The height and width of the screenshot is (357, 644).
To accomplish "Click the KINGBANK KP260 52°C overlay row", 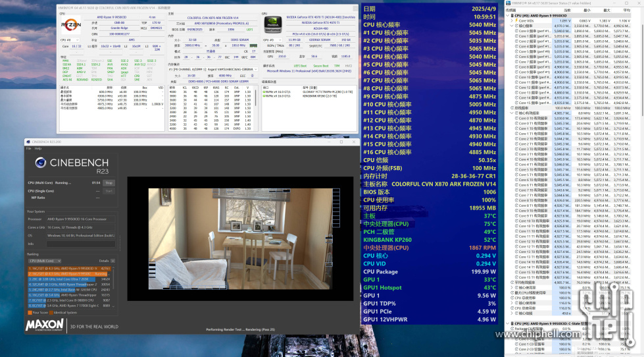I will (430, 239).
